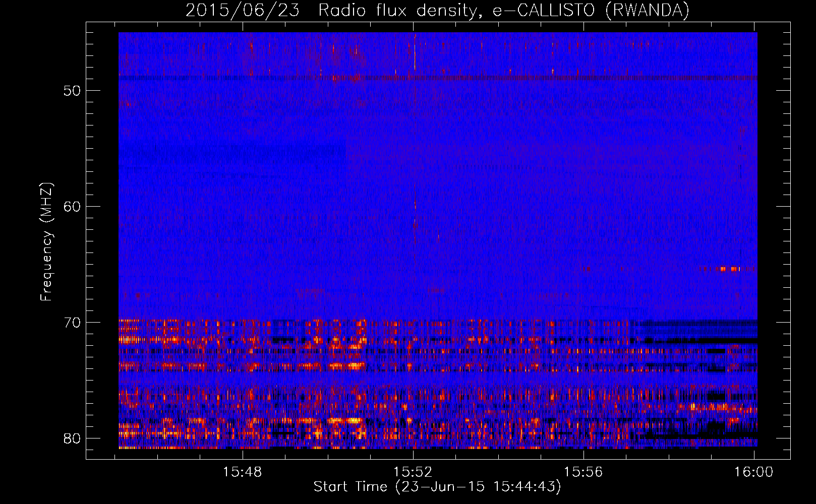Click the bright vertical burst streak at 15:52
This screenshot has height=504, width=816.
click(415, 52)
